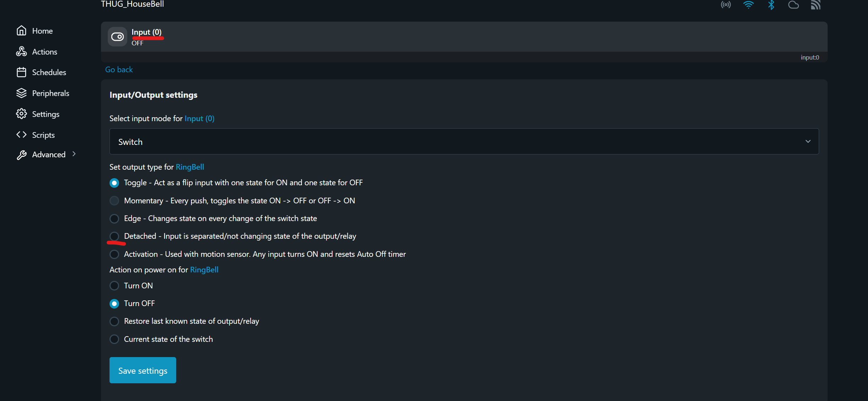This screenshot has width=868, height=401.
Task: Open the Switch input mode dropdown
Action: click(x=464, y=141)
